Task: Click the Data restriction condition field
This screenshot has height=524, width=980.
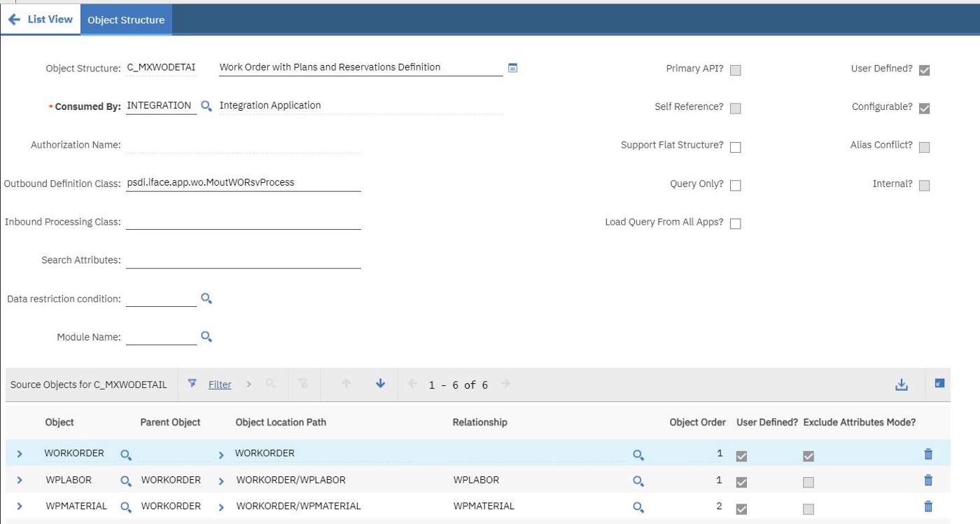Action: pos(162,298)
